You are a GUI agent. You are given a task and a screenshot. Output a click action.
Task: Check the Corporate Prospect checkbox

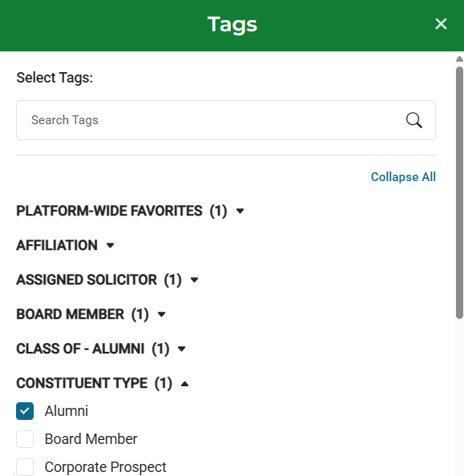25,467
